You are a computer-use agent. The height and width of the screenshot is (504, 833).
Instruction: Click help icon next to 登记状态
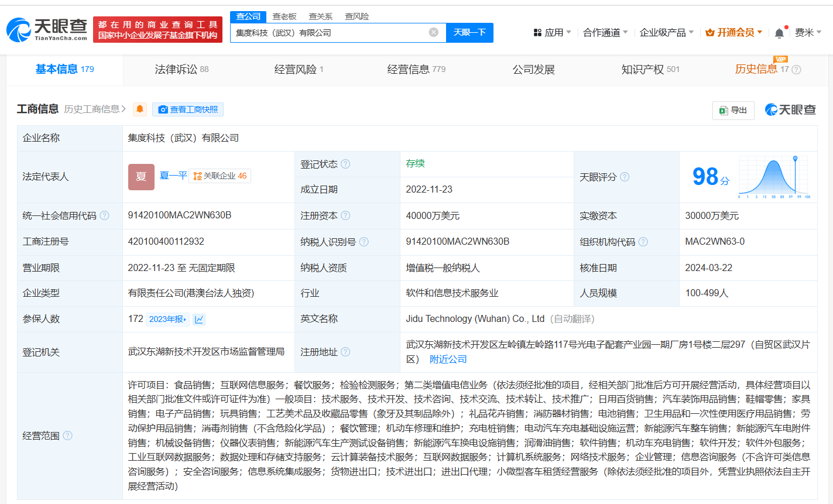click(x=345, y=164)
